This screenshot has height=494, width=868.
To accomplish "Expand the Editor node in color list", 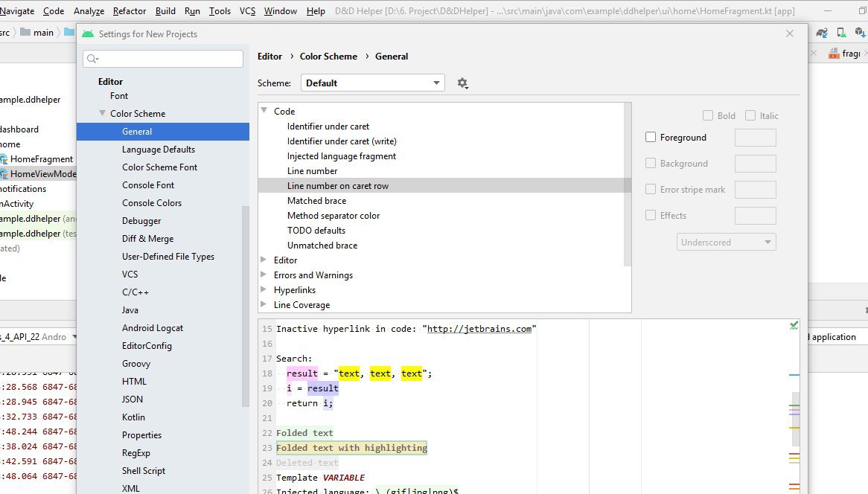I will pos(264,260).
